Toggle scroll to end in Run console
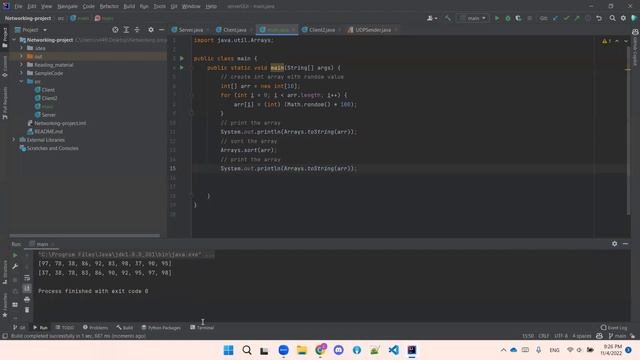Viewport: 640px width, 360px height. coord(27,289)
